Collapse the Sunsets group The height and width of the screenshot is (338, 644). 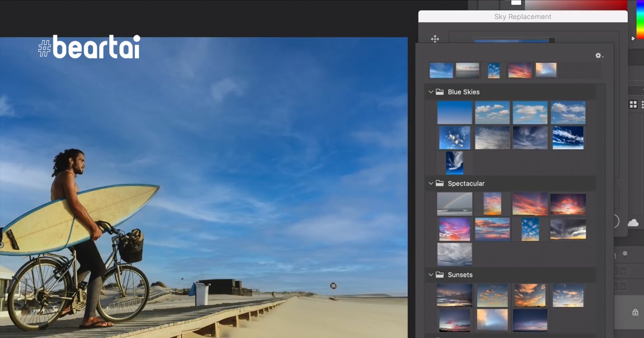(x=431, y=274)
